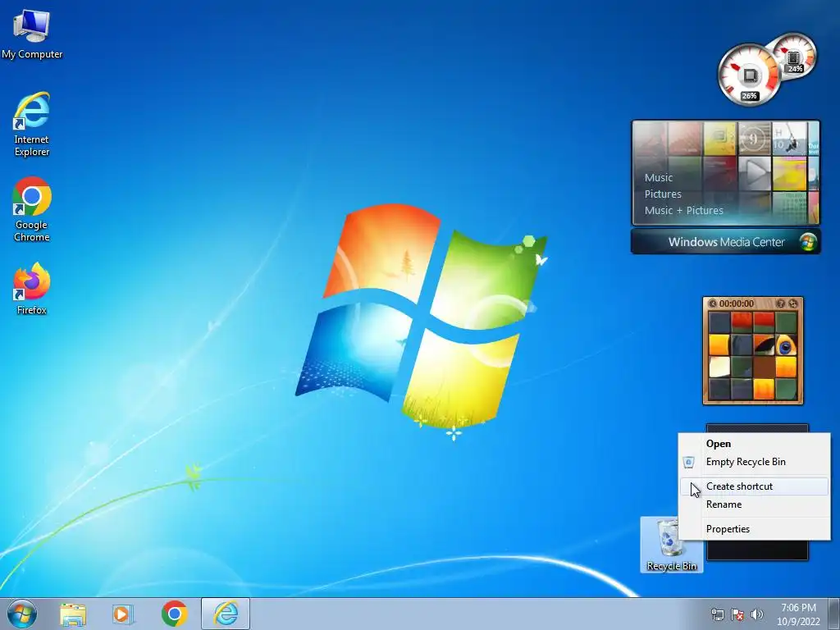Open Google Chrome from the taskbar
840x630 pixels.
tap(174, 614)
